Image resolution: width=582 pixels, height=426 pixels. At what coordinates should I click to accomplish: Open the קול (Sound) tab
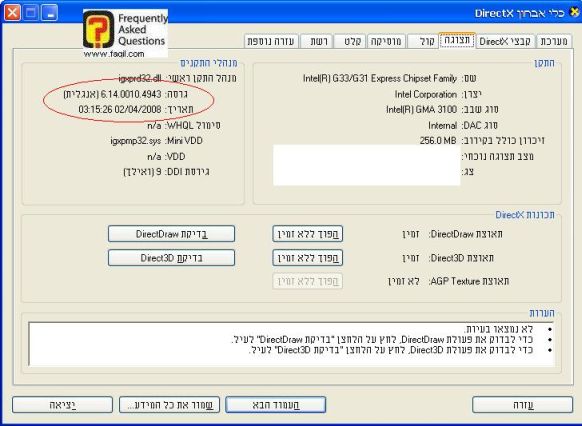[422, 41]
